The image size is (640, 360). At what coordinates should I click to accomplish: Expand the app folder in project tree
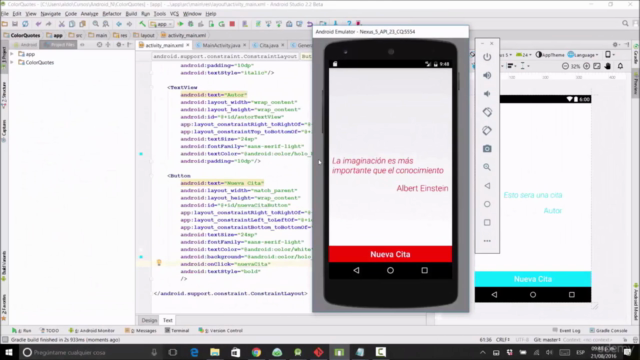12,54
